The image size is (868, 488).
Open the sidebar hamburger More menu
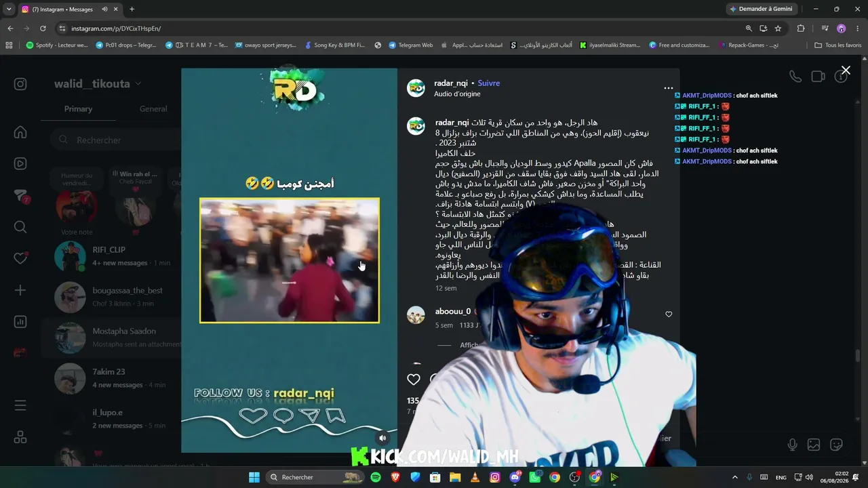pos(20,405)
